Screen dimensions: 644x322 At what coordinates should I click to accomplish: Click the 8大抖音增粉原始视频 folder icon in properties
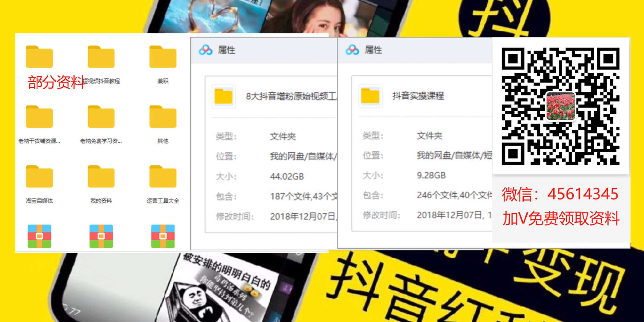(223, 96)
